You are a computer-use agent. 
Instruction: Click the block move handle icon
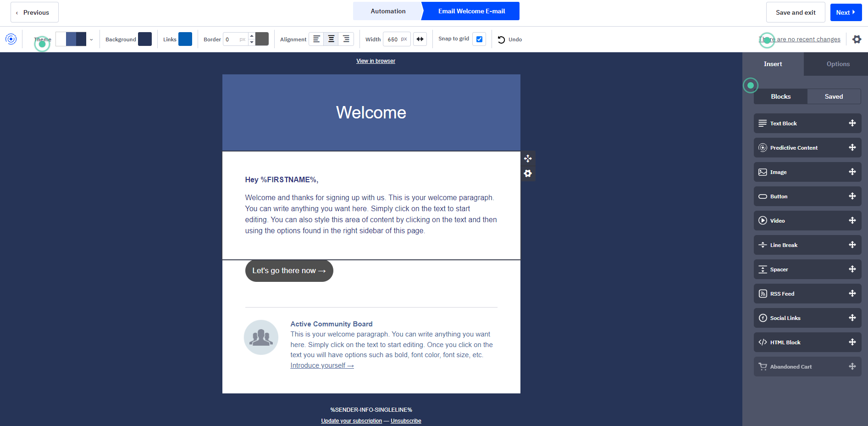(528, 159)
